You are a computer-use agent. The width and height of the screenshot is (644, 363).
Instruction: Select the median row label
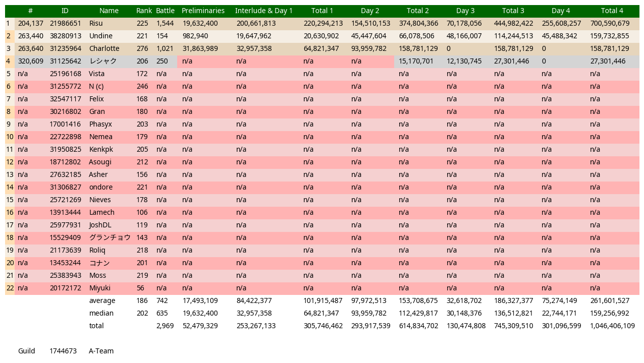click(101, 314)
